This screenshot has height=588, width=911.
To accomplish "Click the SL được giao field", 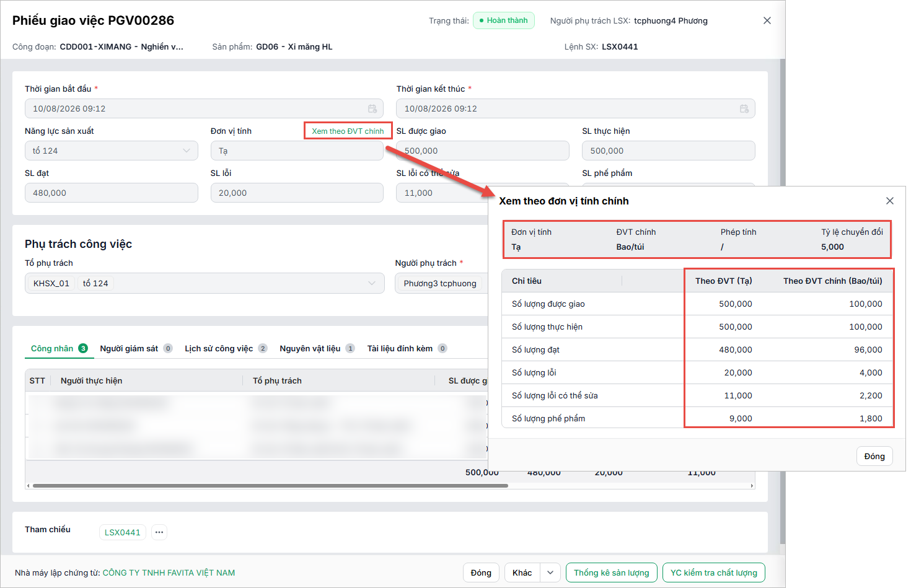I will click(x=483, y=151).
